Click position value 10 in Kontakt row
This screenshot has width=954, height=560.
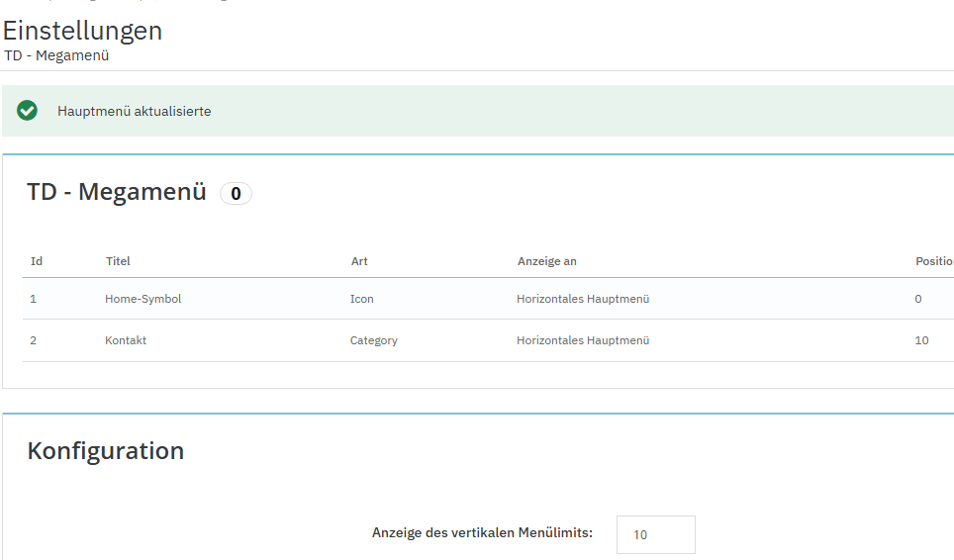point(921,340)
